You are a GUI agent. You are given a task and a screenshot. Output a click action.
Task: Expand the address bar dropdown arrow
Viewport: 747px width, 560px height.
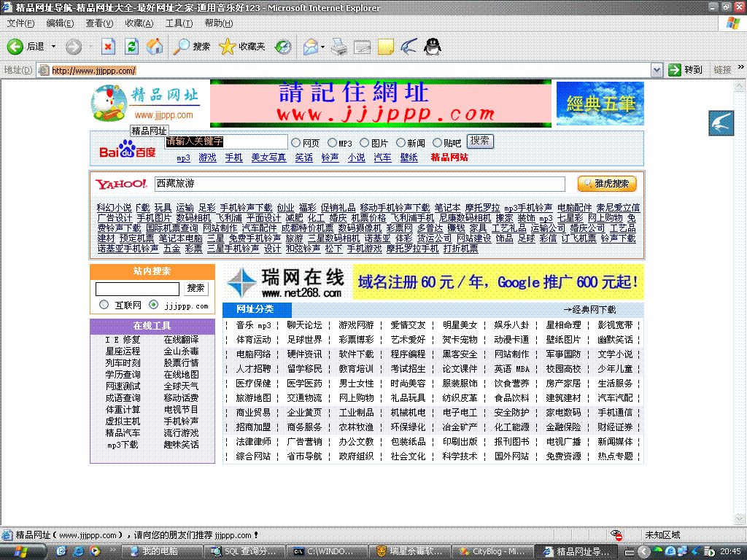click(x=657, y=70)
